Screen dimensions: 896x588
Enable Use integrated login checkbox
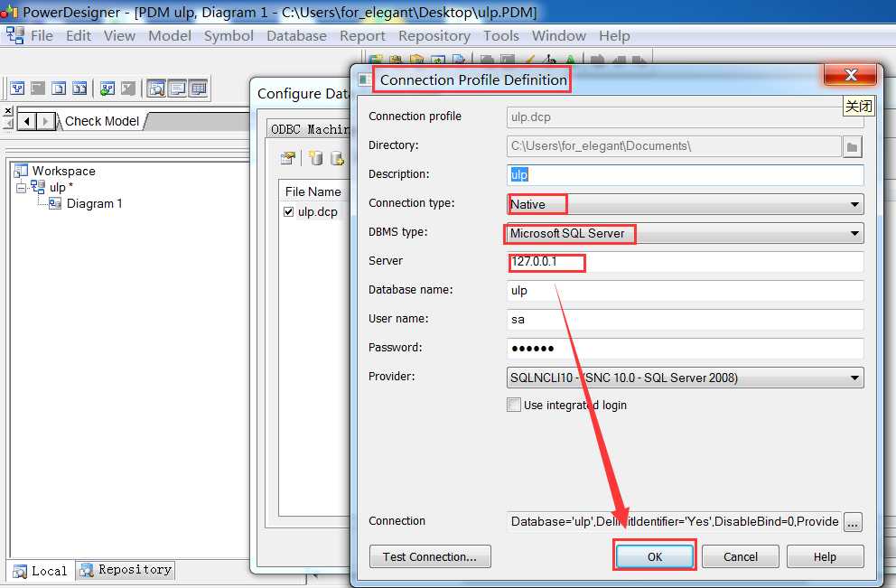(514, 405)
